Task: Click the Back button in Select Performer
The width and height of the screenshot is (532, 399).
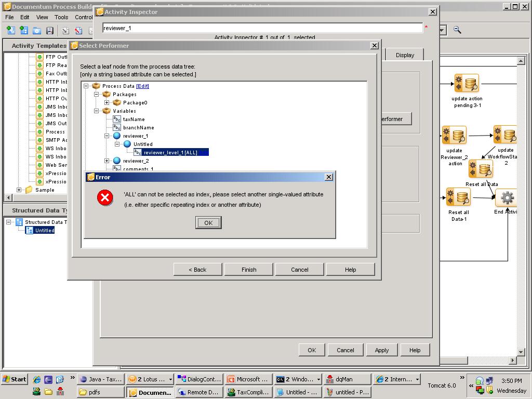Action: 197,270
